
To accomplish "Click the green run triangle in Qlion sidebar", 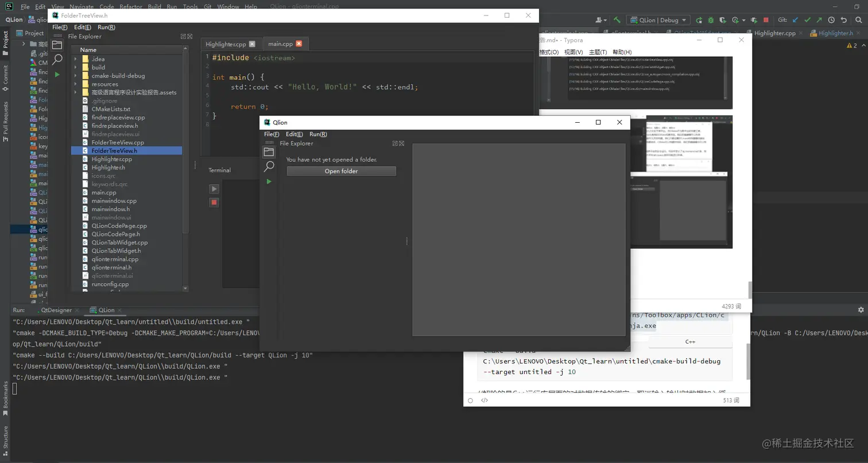I will click(x=268, y=182).
